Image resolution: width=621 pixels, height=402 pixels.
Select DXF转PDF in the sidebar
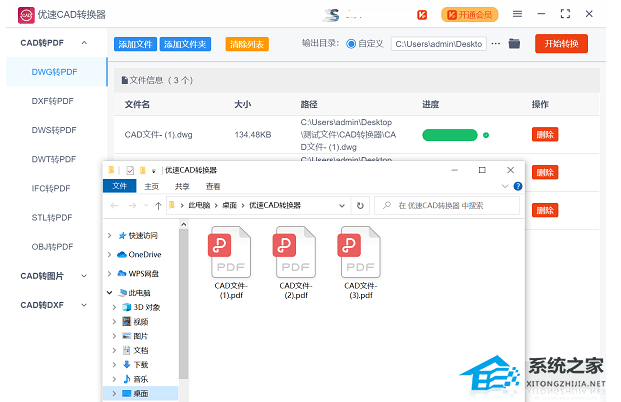click(x=53, y=101)
